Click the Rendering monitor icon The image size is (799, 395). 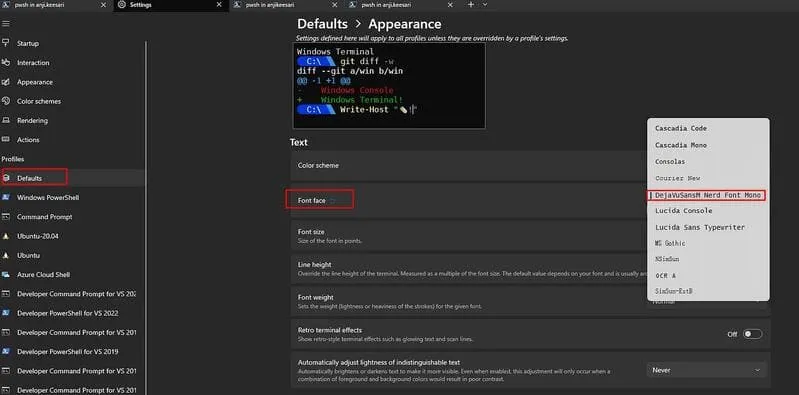coord(6,120)
